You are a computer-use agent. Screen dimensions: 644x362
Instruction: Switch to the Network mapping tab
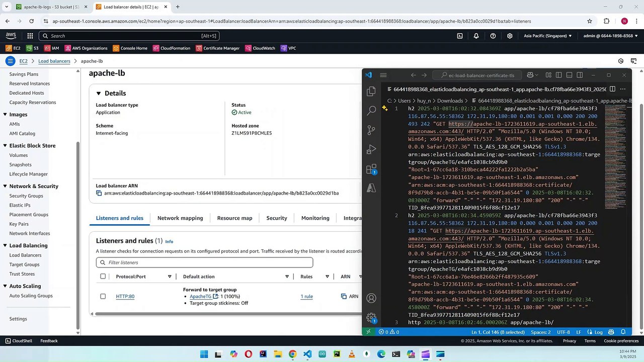[x=180, y=218]
